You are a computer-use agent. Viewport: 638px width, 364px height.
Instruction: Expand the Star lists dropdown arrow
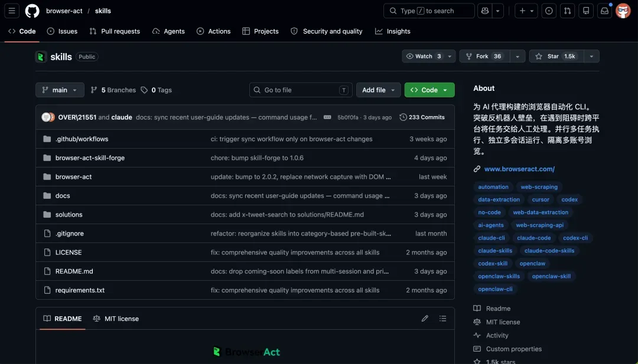(591, 57)
